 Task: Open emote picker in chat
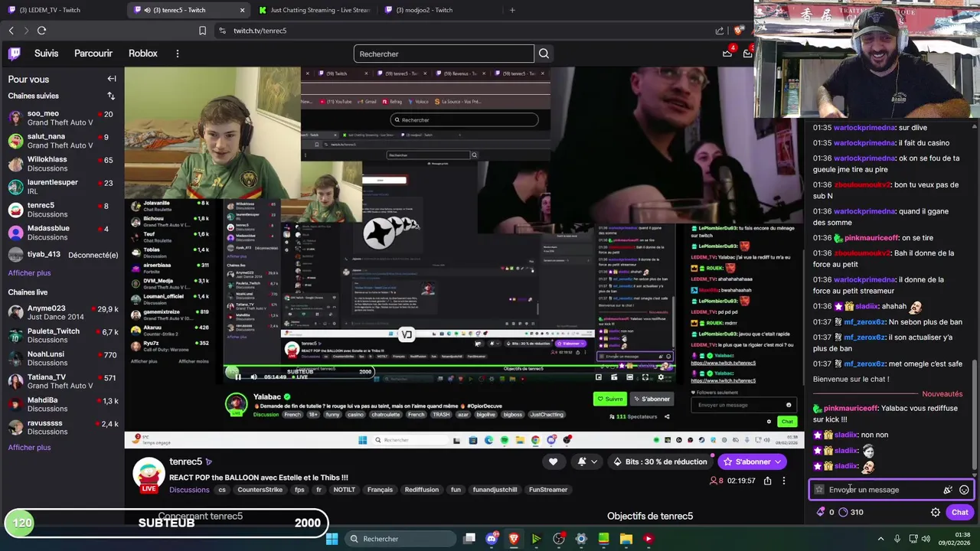click(964, 490)
